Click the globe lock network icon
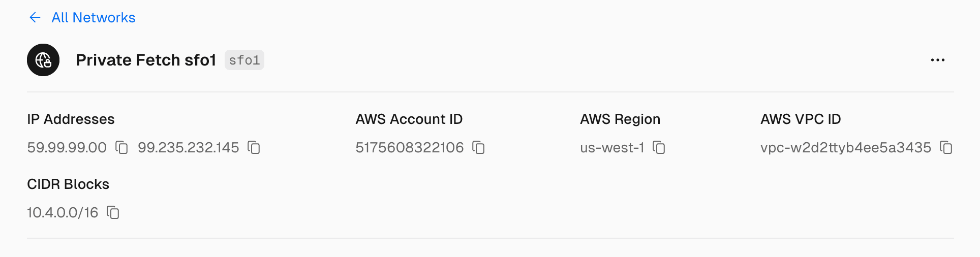The height and width of the screenshot is (257, 980). (43, 60)
